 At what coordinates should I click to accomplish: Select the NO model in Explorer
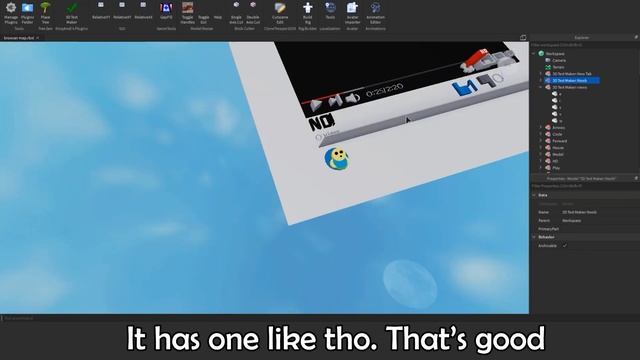coord(555,161)
